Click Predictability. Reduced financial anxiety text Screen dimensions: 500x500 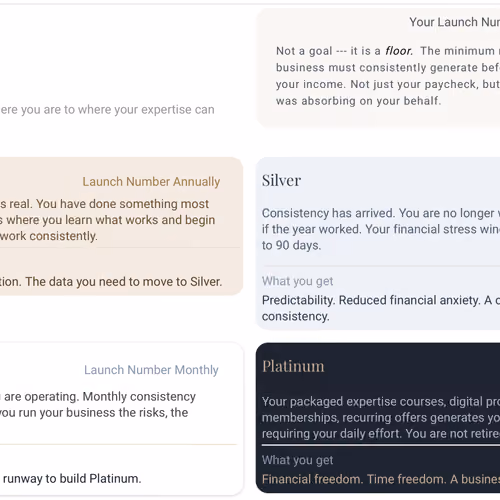coord(381,308)
